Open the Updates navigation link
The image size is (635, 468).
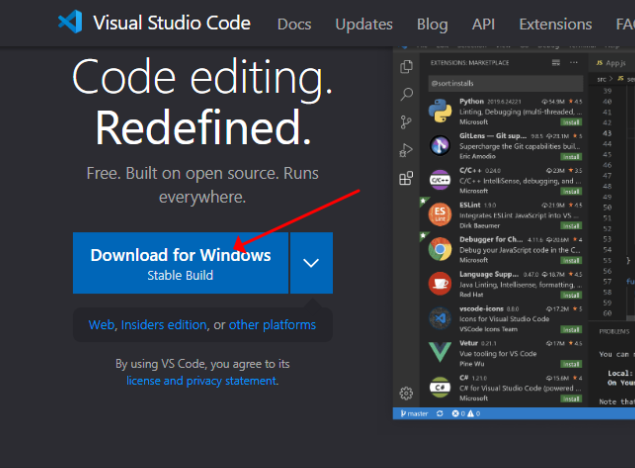364,24
